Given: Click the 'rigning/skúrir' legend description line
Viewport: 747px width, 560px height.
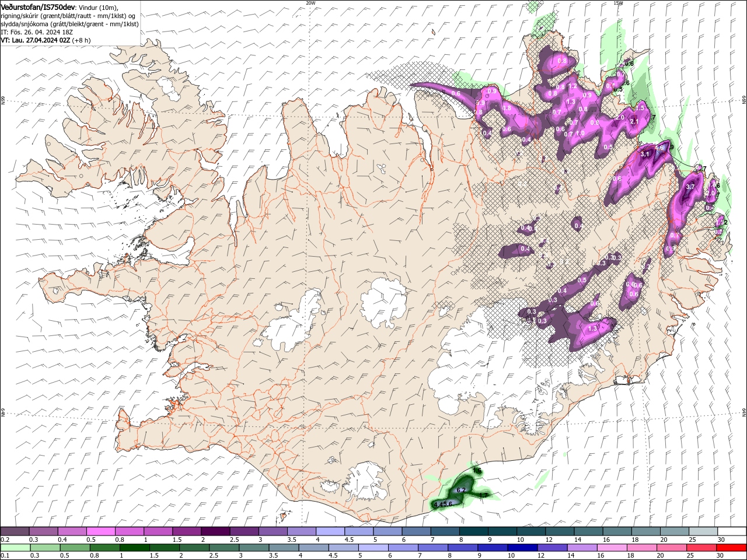Looking at the screenshot, I should 68,15.
